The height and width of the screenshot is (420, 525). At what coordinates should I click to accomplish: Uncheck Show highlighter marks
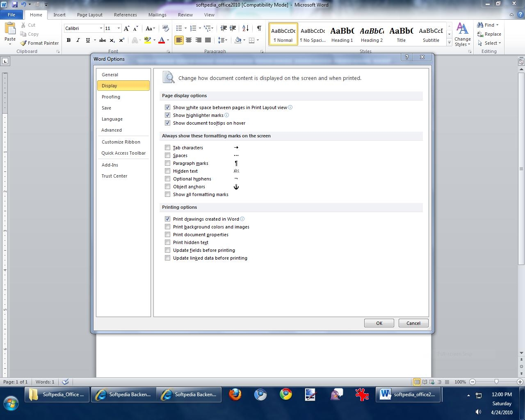[x=167, y=115]
